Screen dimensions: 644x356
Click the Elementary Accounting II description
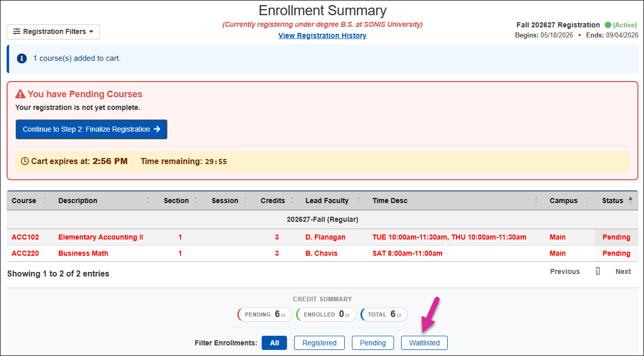pyautogui.click(x=101, y=237)
